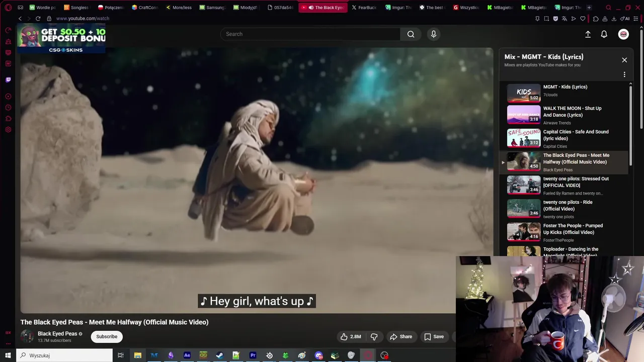Viewport: 644px width, 362px height.
Task: Switch to the 057da546 tab
Action: tap(280, 8)
